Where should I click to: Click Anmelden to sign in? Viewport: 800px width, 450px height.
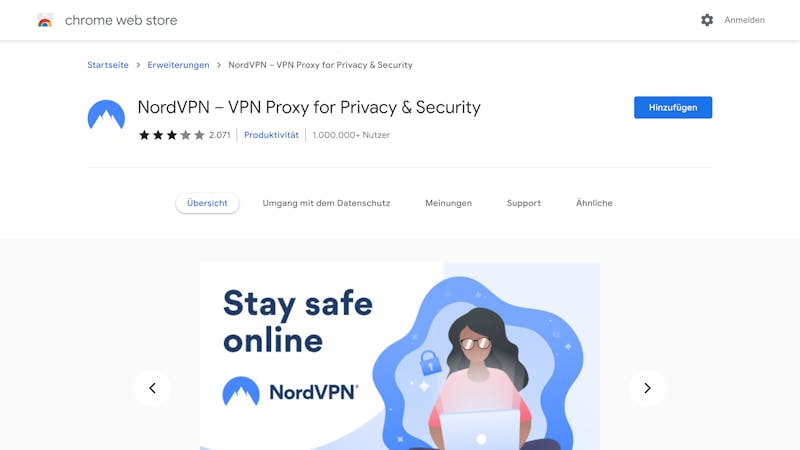click(x=744, y=20)
